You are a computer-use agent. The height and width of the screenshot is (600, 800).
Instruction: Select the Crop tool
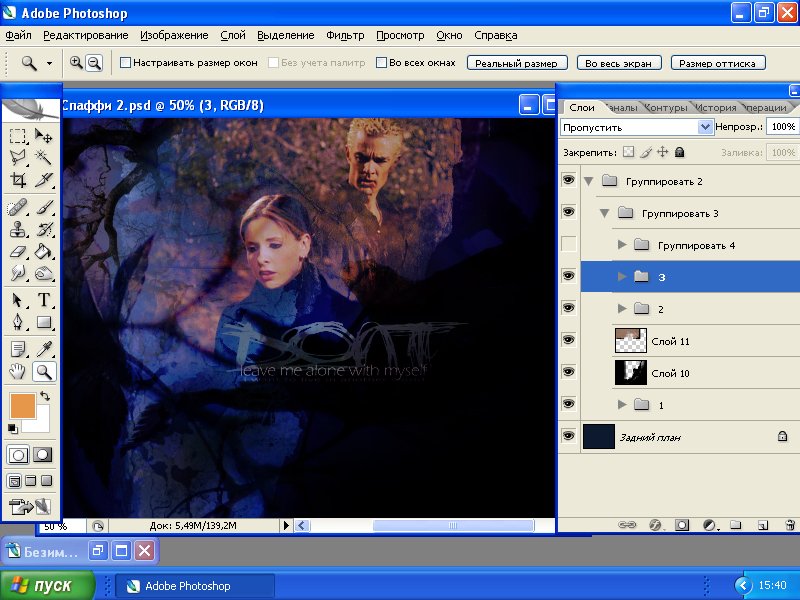coord(18,180)
